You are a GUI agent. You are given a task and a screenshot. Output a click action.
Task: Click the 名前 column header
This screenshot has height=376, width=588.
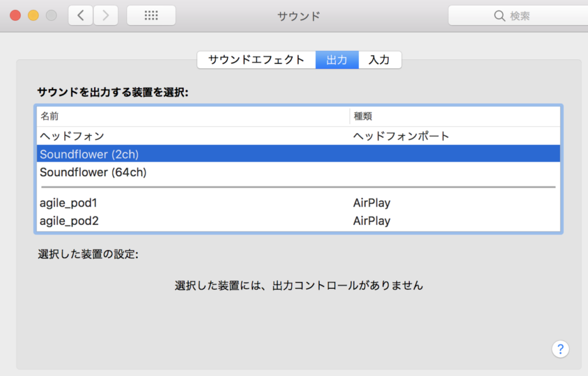coord(193,117)
